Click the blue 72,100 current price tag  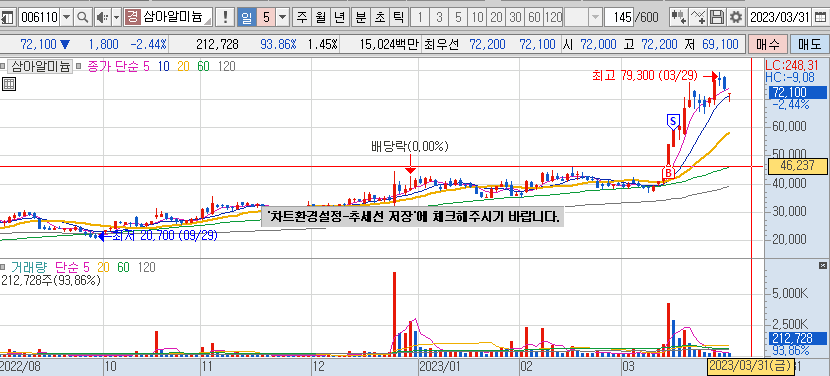tap(797, 93)
